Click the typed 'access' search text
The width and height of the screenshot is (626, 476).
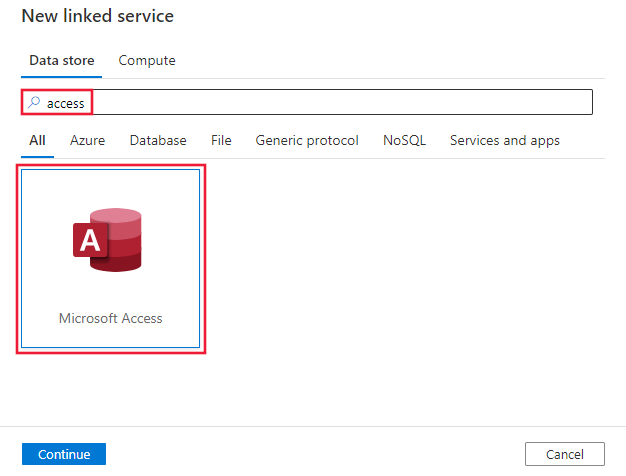(66, 103)
